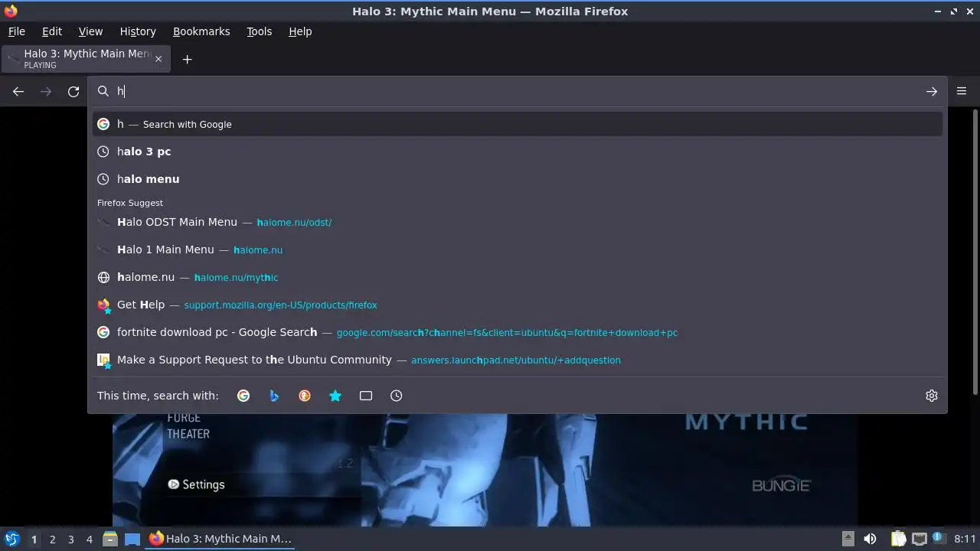Open the Help menu
This screenshot has width=980, height=551.
coord(300,31)
